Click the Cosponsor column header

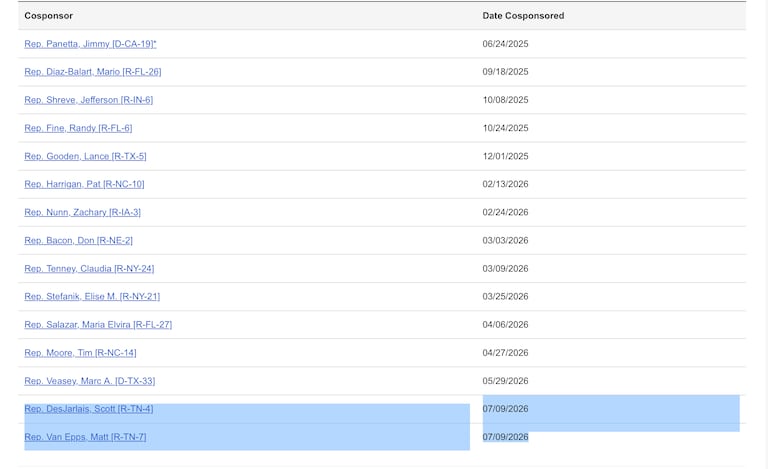(48, 16)
